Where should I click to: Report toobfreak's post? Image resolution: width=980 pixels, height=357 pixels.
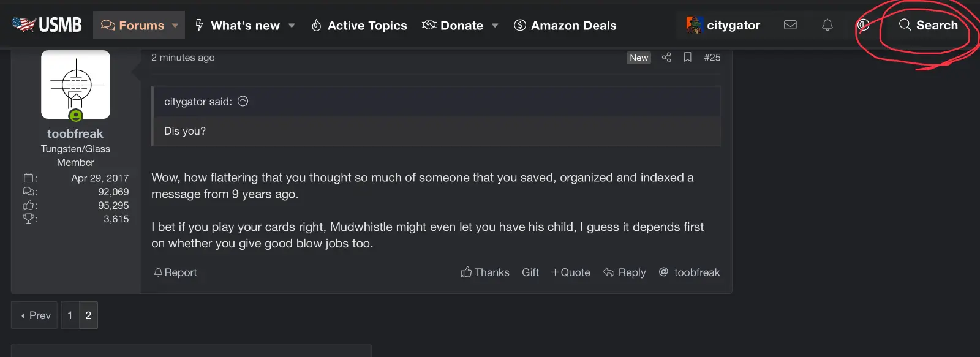click(x=176, y=272)
